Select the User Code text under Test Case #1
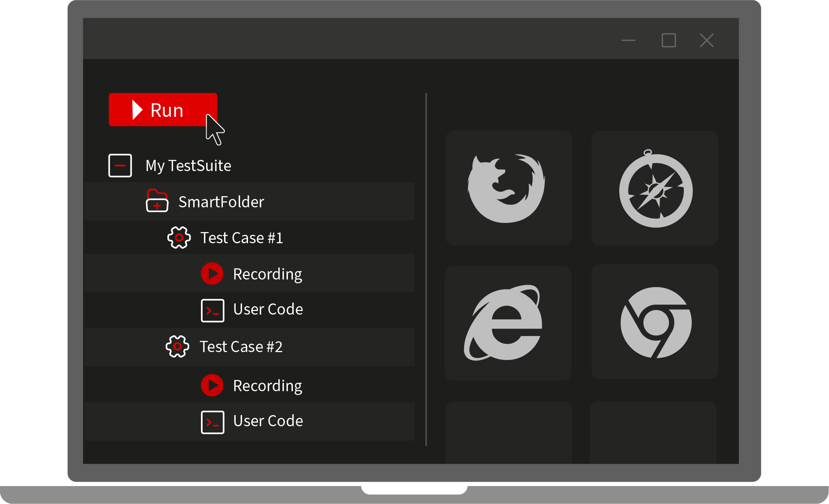This screenshot has width=829, height=504. tap(268, 309)
